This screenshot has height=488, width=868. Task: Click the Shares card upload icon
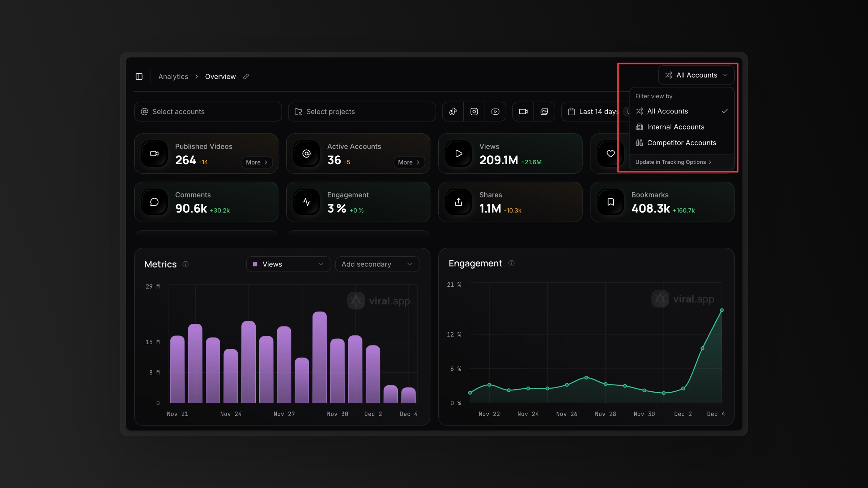[x=458, y=202]
